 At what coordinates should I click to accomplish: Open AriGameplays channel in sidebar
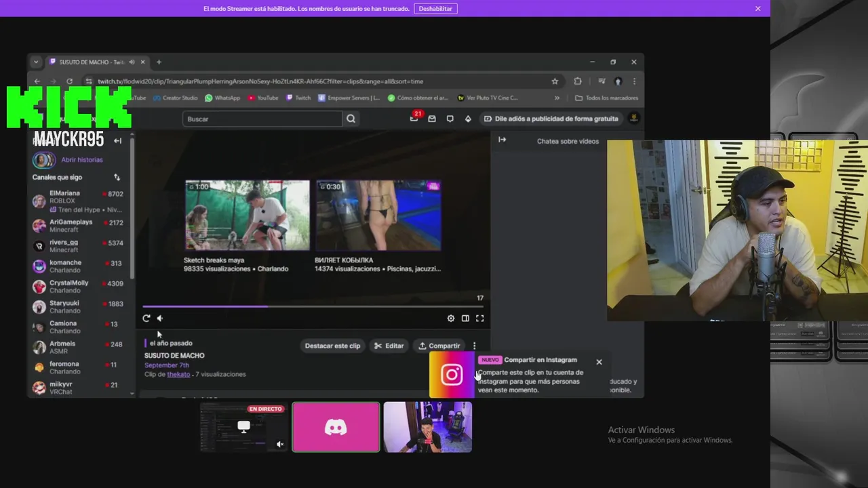[78, 226]
